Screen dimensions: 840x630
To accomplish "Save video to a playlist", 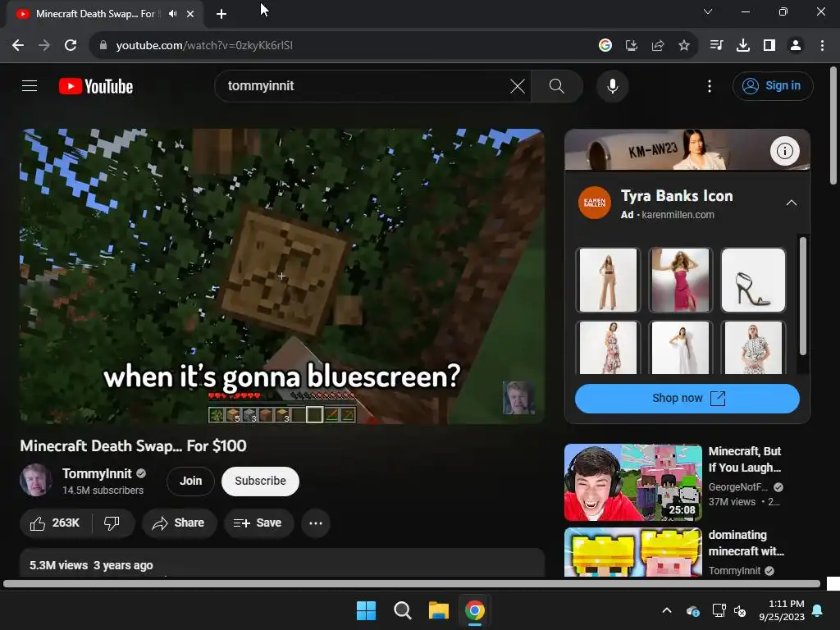I will click(258, 523).
